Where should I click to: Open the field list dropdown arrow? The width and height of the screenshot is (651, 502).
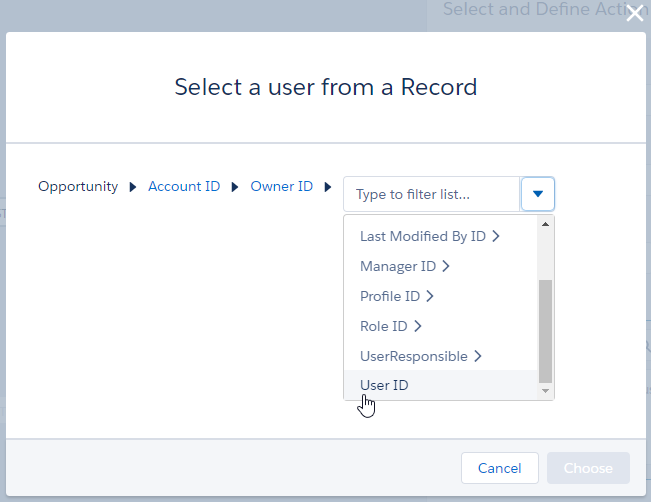pos(537,194)
